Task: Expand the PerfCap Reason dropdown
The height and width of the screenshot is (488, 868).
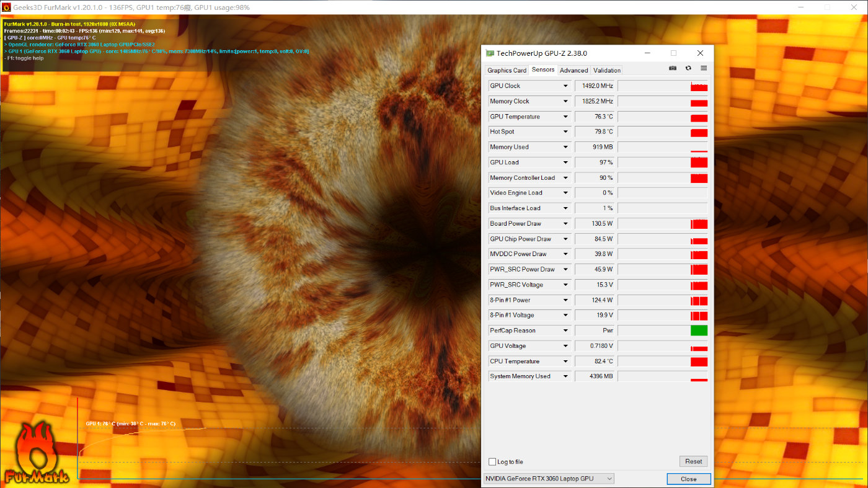Action: point(565,331)
